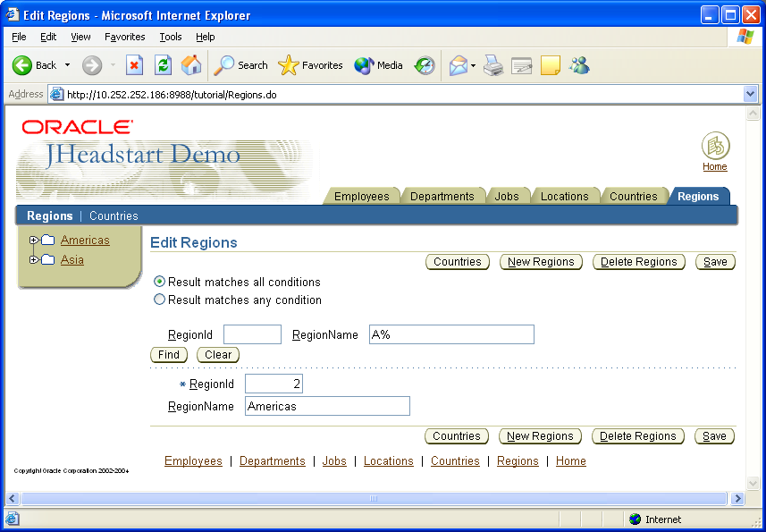Click the browser Stop button
The height and width of the screenshot is (532, 766).
tap(134, 65)
